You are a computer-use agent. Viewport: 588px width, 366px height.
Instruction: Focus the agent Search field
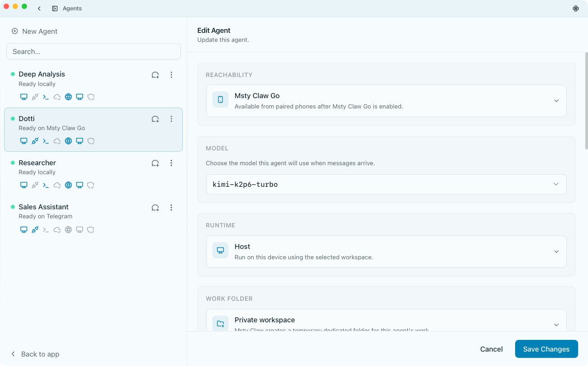[x=94, y=51]
